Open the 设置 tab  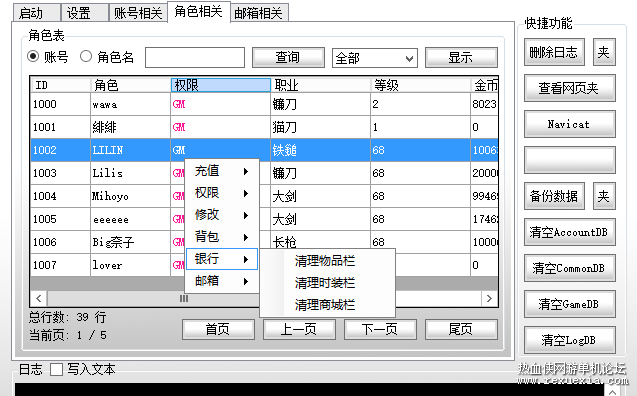[x=84, y=13]
